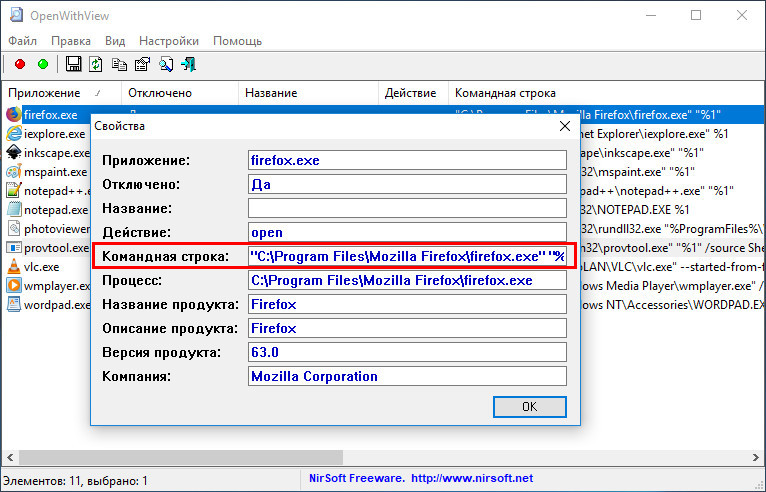Click OK in the Свойства dialog
The width and height of the screenshot is (766, 492).
point(530,406)
